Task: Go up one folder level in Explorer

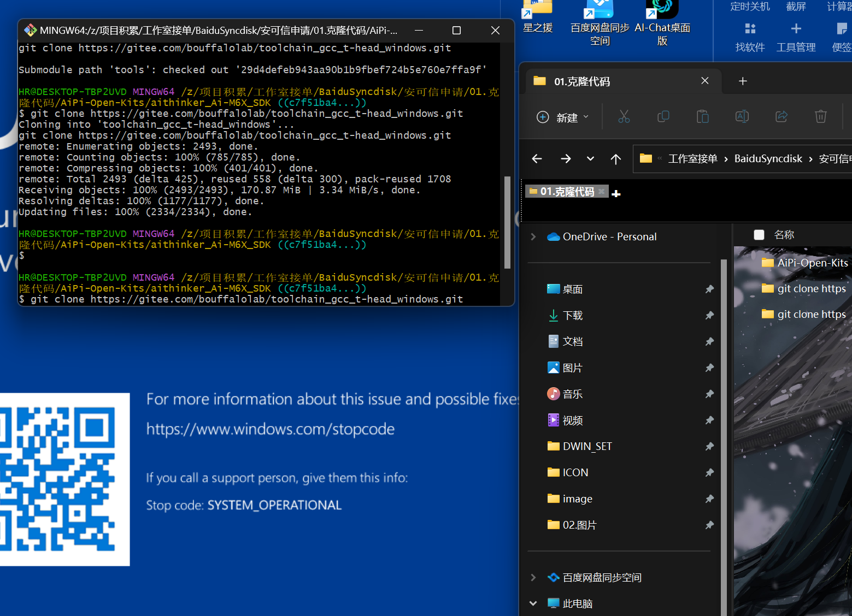Action: (616, 158)
